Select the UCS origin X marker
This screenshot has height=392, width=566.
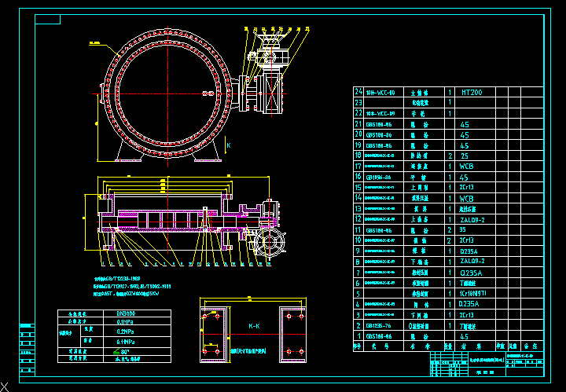pyautogui.click(x=6, y=383)
